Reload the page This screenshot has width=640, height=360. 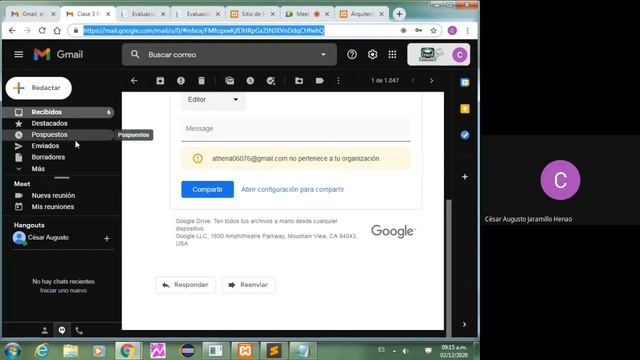pyautogui.click(x=42, y=31)
